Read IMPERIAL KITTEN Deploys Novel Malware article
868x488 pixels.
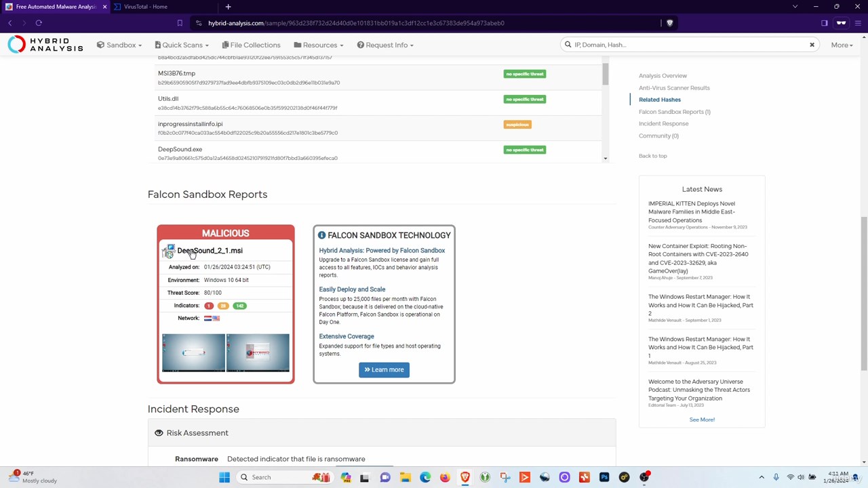pos(692,211)
